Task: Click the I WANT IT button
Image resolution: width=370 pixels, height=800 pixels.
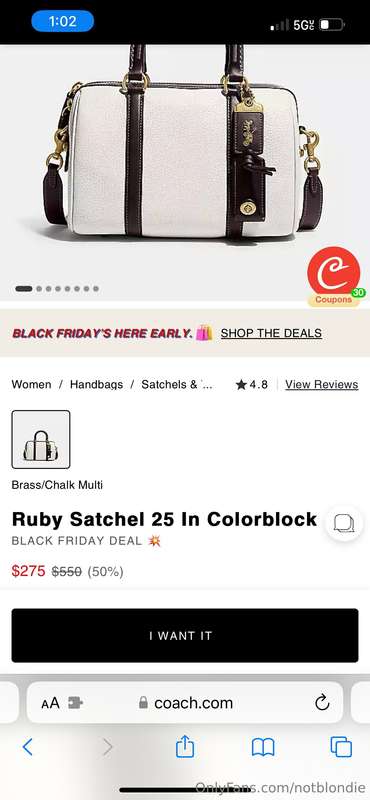Action: click(185, 635)
